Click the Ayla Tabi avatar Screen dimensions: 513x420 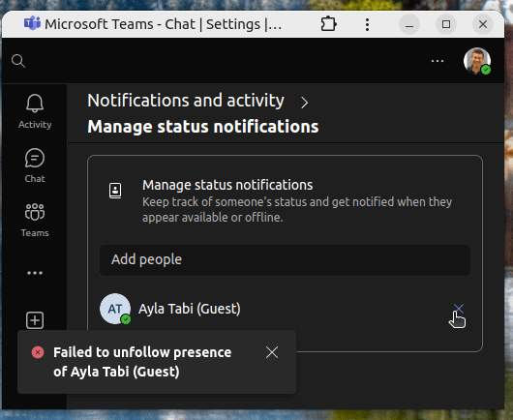point(115,309)
